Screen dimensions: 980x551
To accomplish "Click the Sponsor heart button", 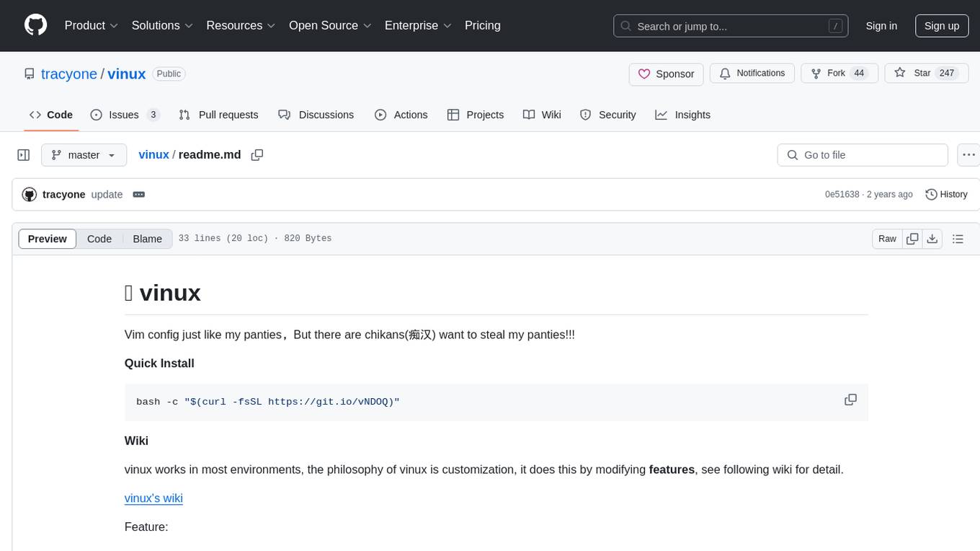I will tap(667, 74).
